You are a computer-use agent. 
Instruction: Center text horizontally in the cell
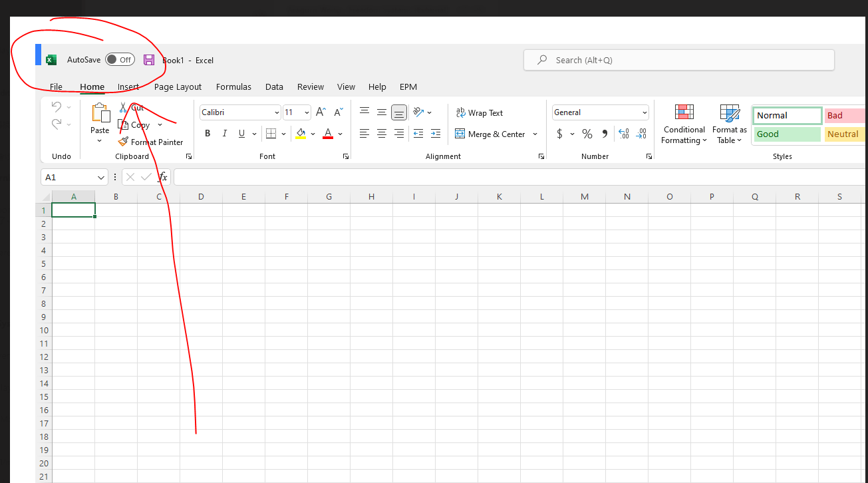coord(382,134)
